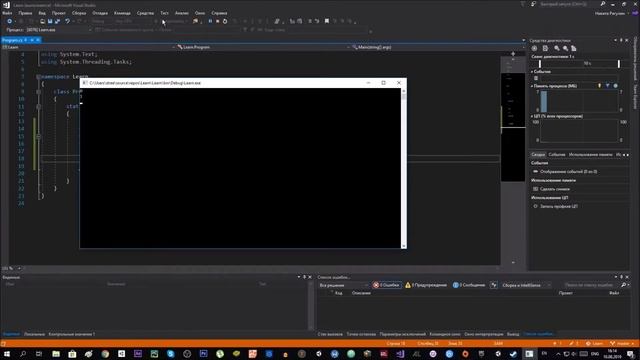Click the Visual Studio taskbar icon
The image size is (640, 360).
(400, 354)
